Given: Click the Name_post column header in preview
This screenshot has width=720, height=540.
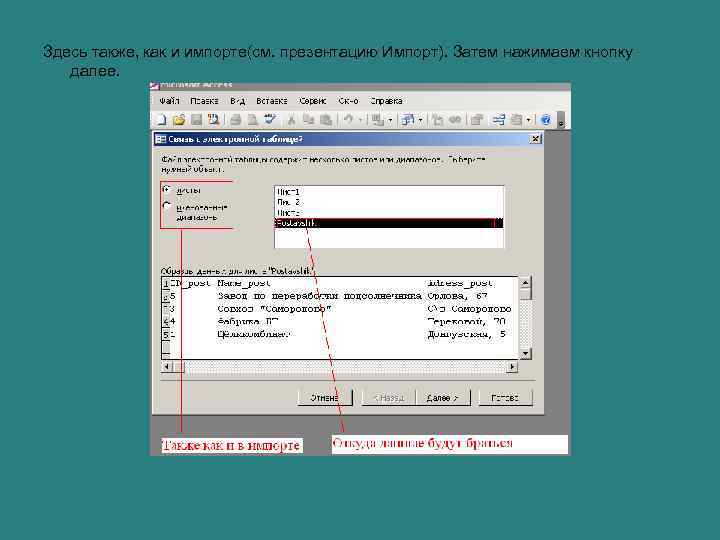Looking at the screenshot, I should pos(244,283).
